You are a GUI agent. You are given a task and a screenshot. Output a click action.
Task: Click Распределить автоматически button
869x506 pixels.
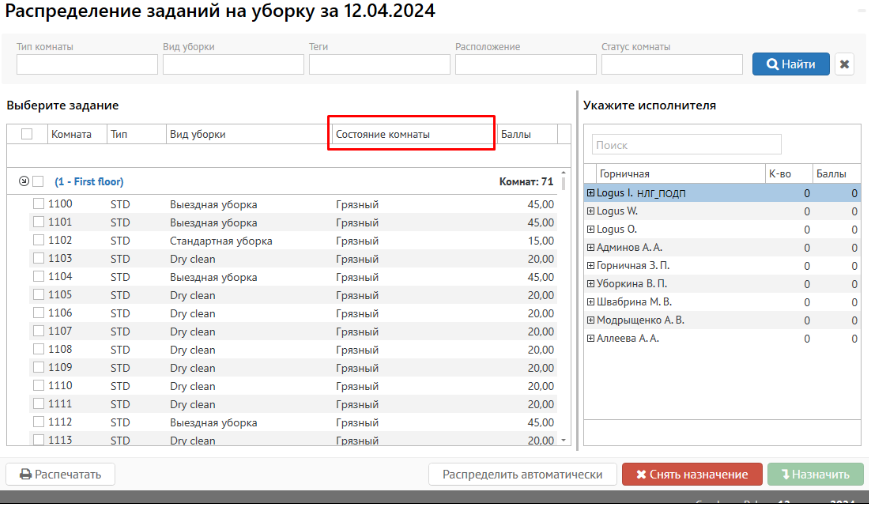click(522, 474)
